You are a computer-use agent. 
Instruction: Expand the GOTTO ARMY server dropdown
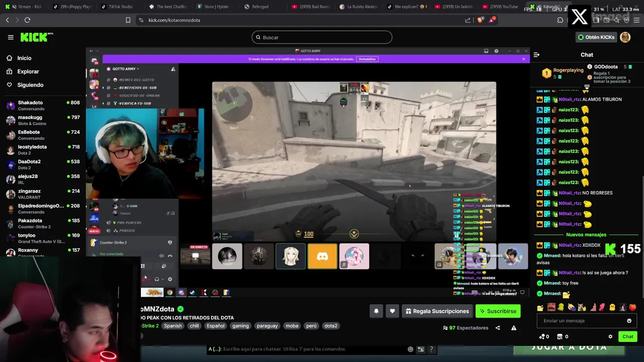[126, 69]
